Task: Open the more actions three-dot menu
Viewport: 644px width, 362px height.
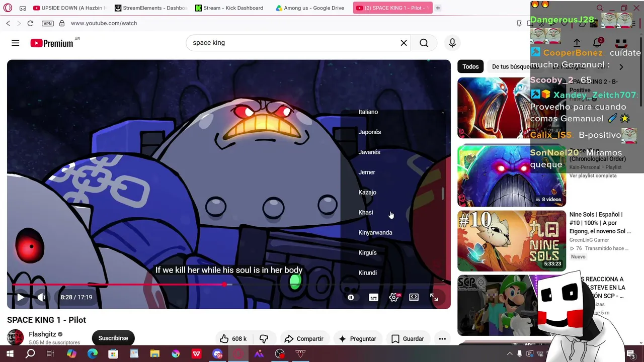Action: pos(442,339)
